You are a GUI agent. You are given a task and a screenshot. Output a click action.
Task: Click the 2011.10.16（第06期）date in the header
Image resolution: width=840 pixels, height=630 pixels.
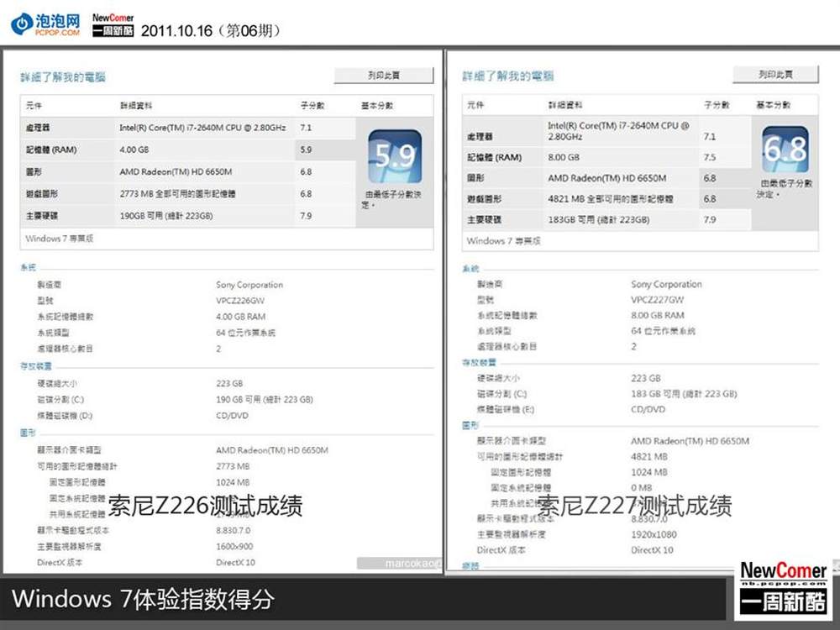pyautogui.click(x=211, y=30)
